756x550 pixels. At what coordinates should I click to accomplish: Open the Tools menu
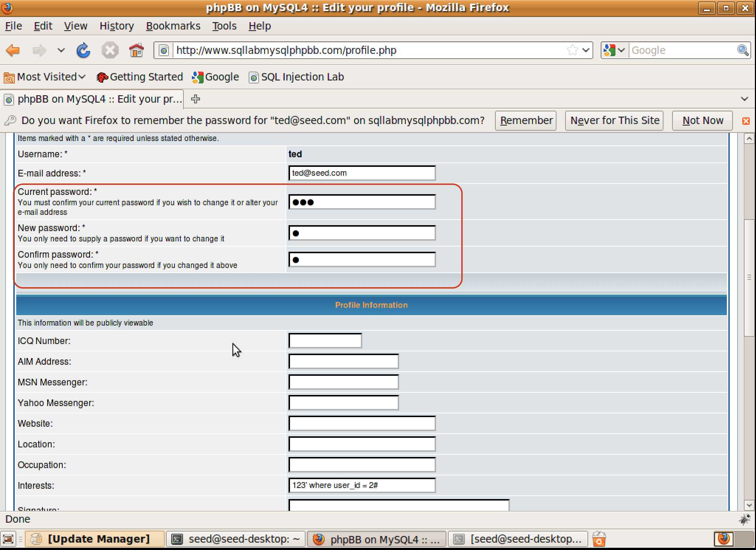click(224, 26)
